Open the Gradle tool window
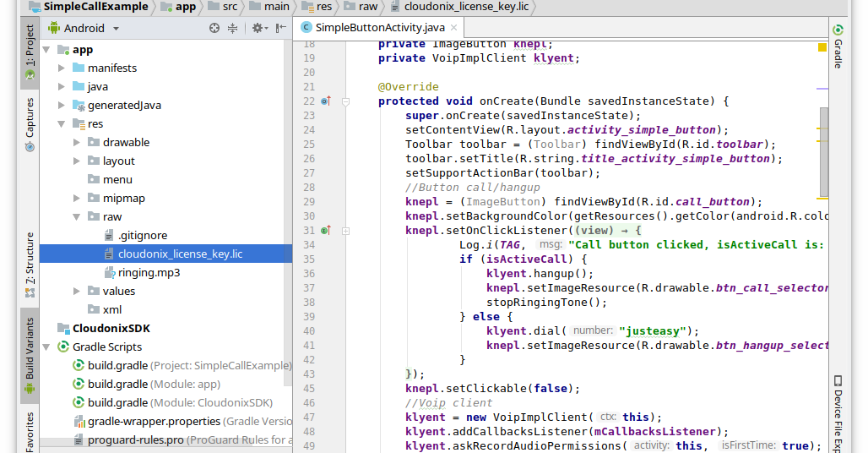The image size is (868, 453). (x=838, y=46)
